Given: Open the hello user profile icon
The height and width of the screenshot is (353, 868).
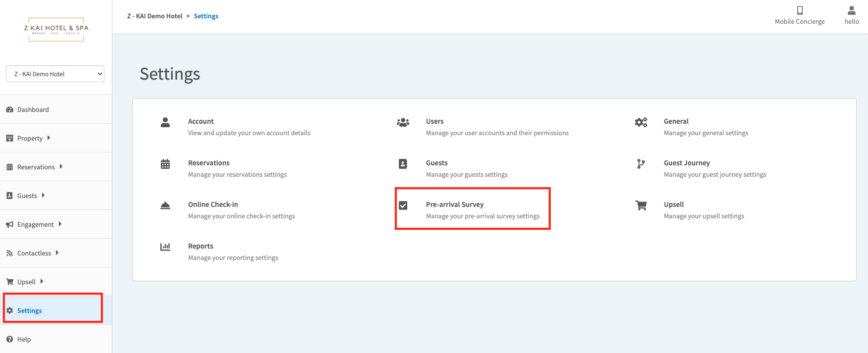Looking at the screenshot, I should tap(851, 10).
